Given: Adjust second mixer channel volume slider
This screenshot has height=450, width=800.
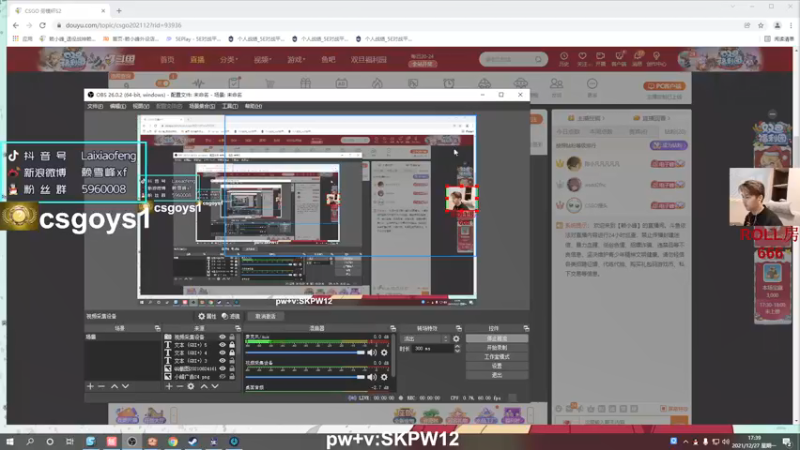Looking at the screenshot, I should (x=305, y=377).
